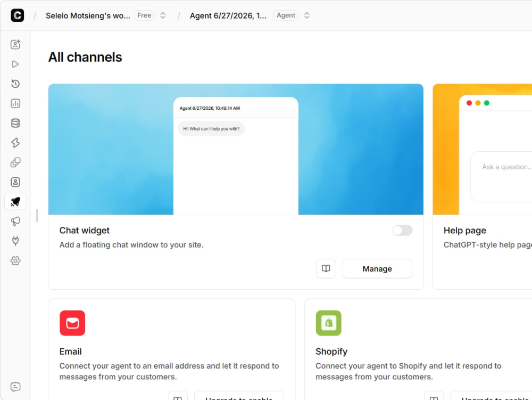This screenshot has height=400, width=532.
Task: Click 'Add a floating chat window' description
Action: pos(131,245)
